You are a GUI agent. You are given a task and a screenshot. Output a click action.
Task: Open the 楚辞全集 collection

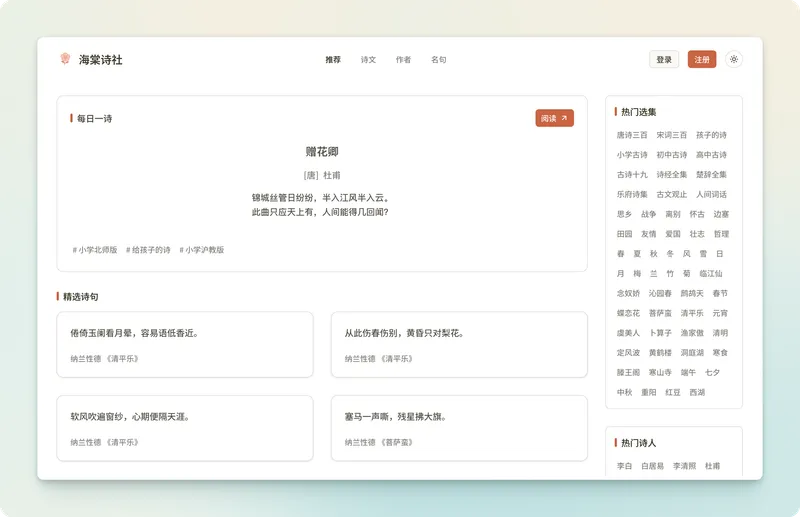pos(711,175)
